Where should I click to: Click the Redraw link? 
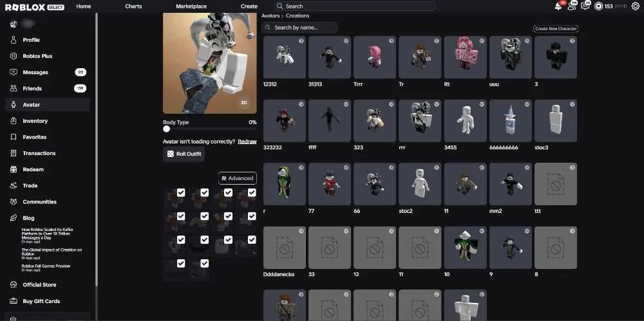pos(247,142)
